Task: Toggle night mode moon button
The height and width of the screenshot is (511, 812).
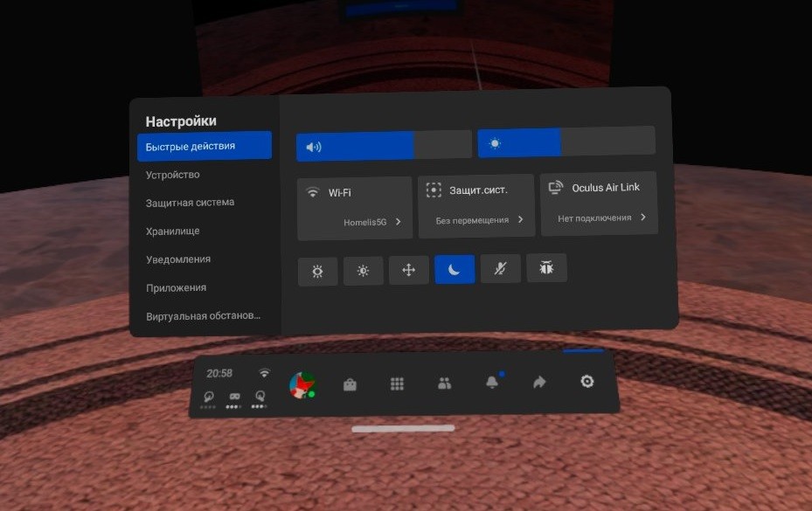Action: coord(455,269)
